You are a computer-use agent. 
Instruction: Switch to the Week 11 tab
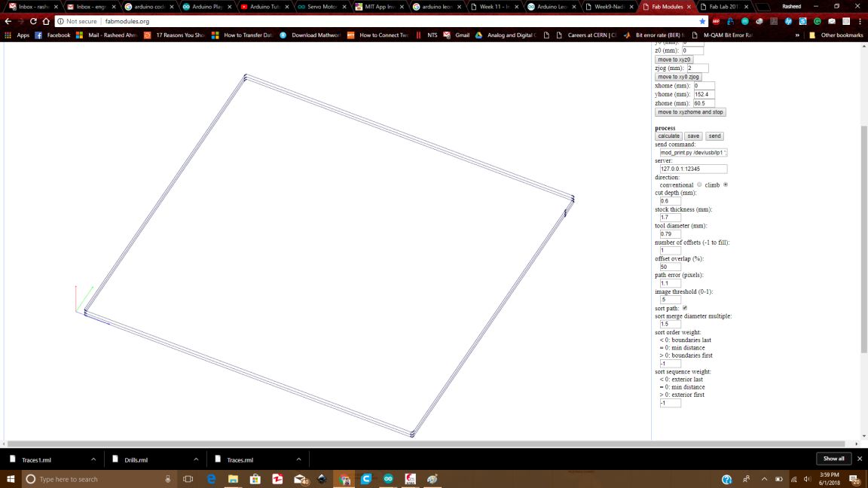pyautogui.click(x=494, y=7)
